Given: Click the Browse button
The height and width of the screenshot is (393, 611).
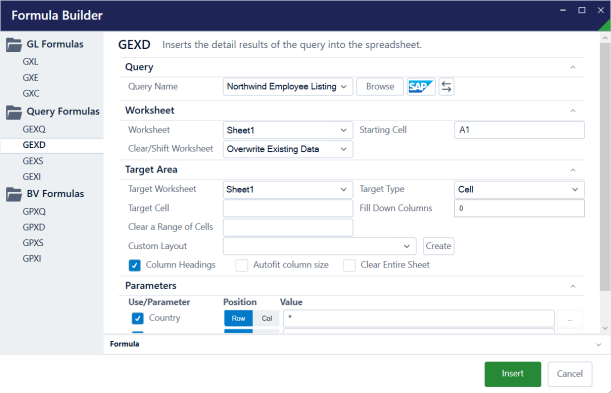Looking at the screenshot, I should tap(380, 86).
